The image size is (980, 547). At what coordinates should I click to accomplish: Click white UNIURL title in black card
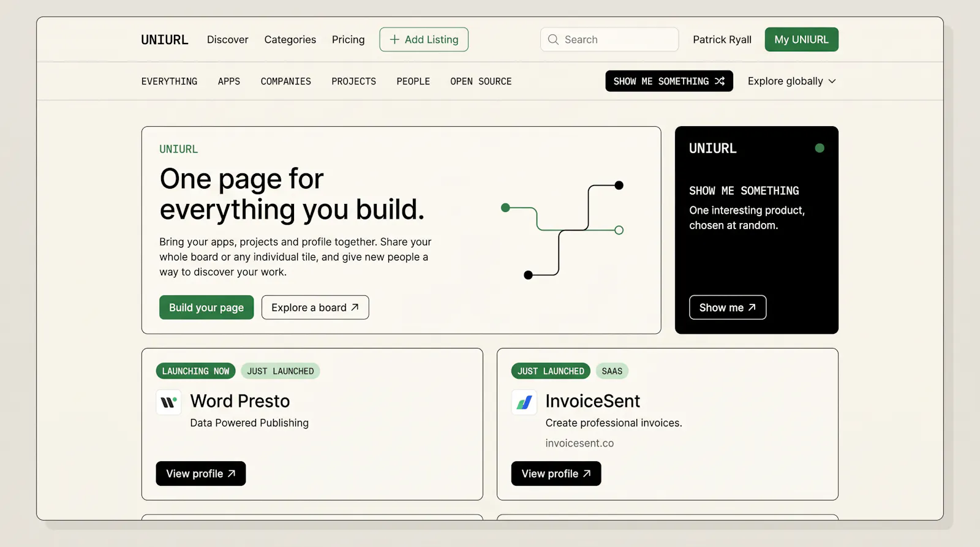712,149
